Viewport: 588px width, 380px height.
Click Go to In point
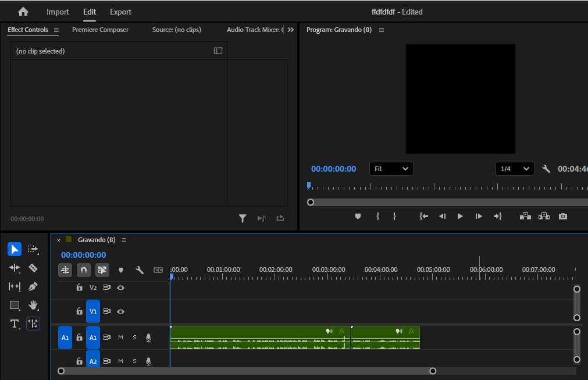424,216
